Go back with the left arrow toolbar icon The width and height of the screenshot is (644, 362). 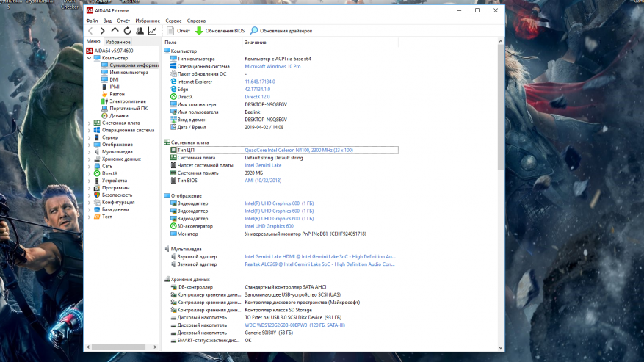coord(90,31)
